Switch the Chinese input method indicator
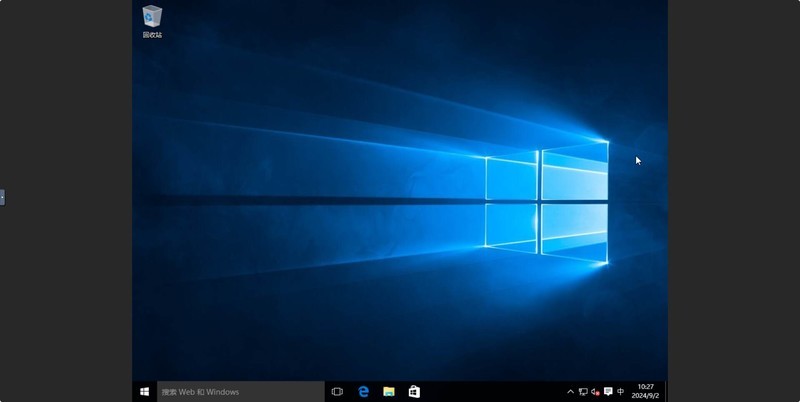Image resolution: width=800 pixels, height=402 pixels. click(620, 391)
